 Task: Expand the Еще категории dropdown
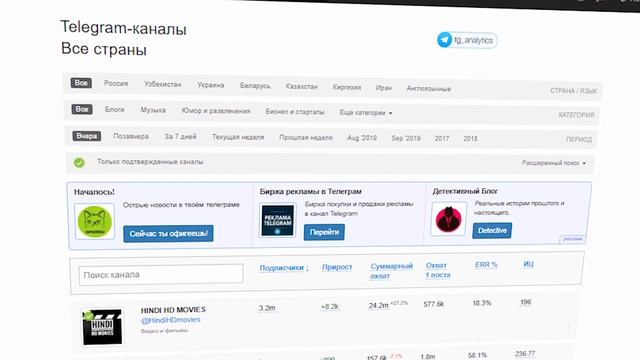(x=366, y=112)
